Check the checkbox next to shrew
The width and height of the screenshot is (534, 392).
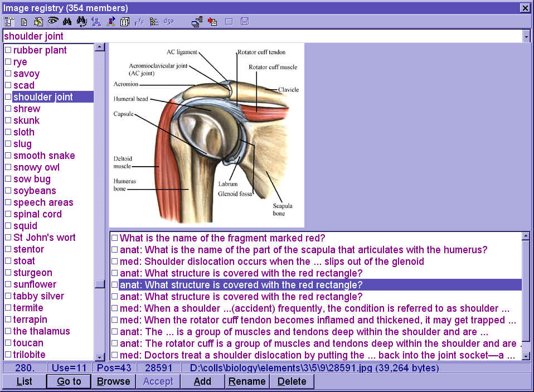(8, 108)
